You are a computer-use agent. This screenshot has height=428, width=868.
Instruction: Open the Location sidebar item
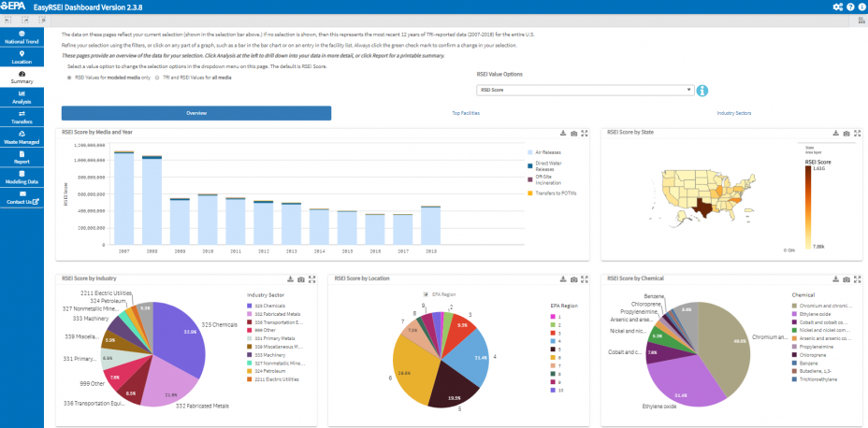tap(22, 58)
